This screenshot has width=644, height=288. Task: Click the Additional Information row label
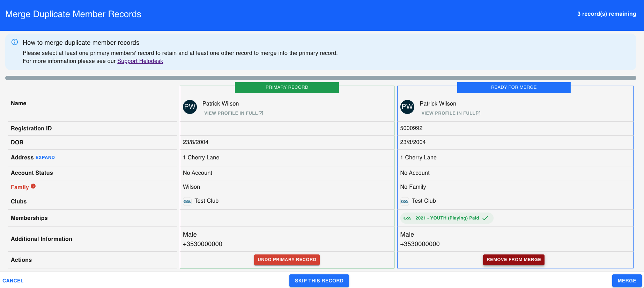tap(42, 239)
